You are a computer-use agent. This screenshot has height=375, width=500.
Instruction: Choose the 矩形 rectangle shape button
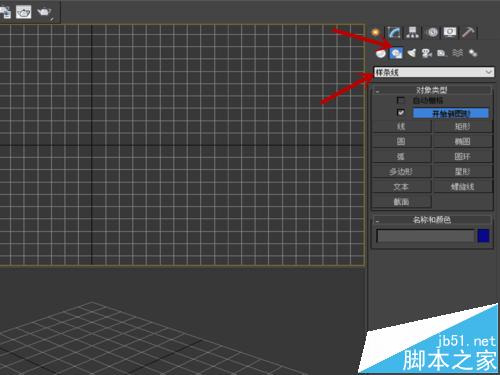coord(462,126)
